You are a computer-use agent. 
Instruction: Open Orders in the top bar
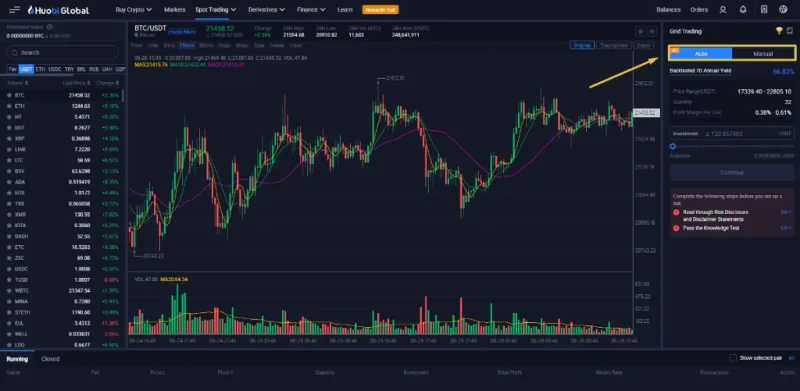click(699, 10)
